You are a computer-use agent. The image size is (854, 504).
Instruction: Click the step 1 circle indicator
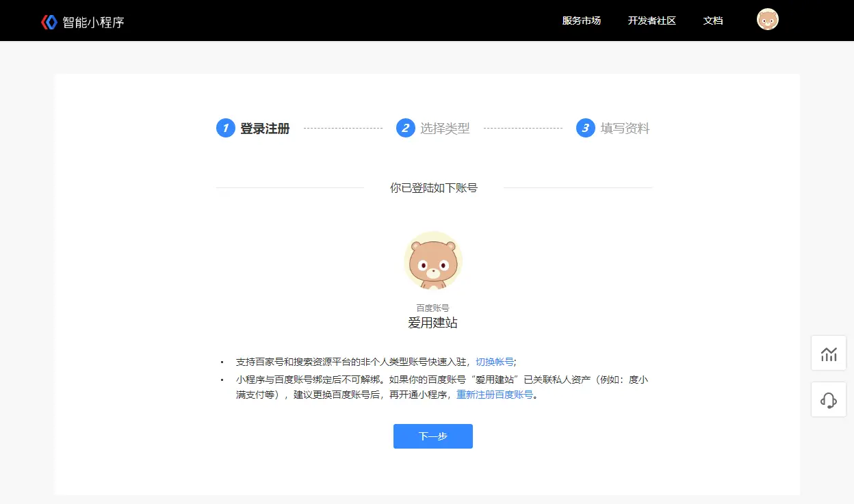pos(225,128)
